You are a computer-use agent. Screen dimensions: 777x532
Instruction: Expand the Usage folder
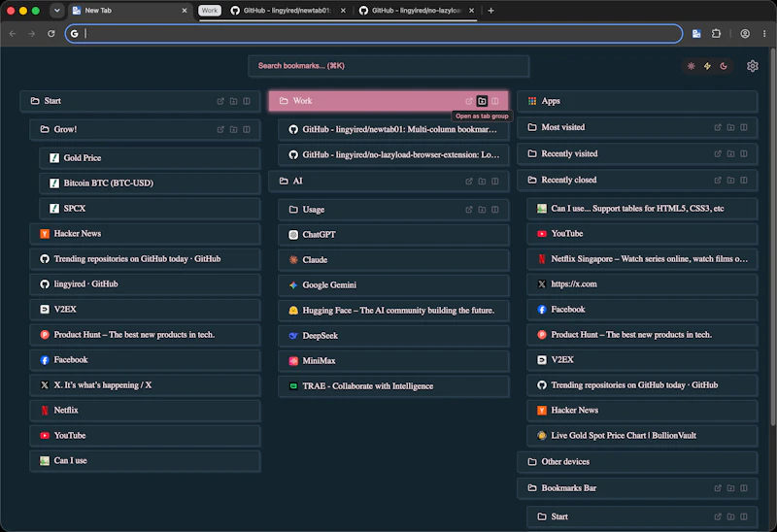tap(393, 210)
